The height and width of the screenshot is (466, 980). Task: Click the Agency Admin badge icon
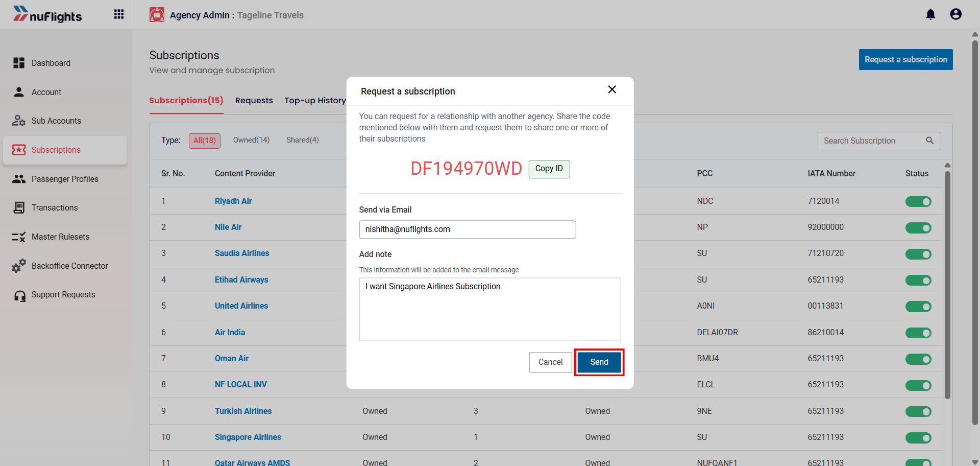[x=157, y=15]
